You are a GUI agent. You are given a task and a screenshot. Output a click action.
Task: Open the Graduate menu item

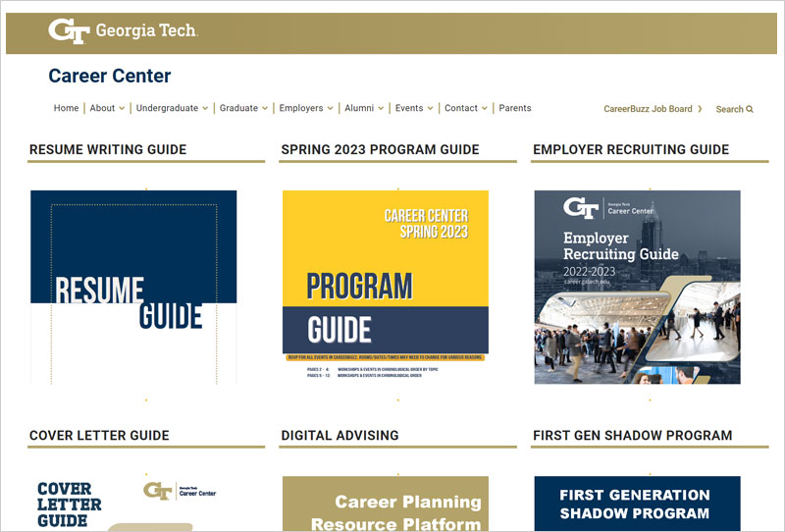pyautogui.click(x=238, y=108)
